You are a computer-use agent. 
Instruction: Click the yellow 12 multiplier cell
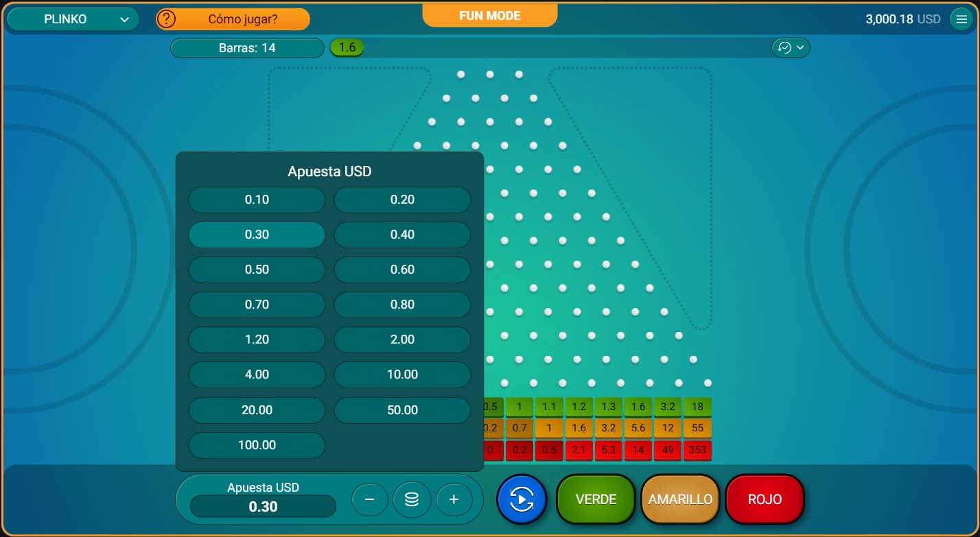[668, 428]
